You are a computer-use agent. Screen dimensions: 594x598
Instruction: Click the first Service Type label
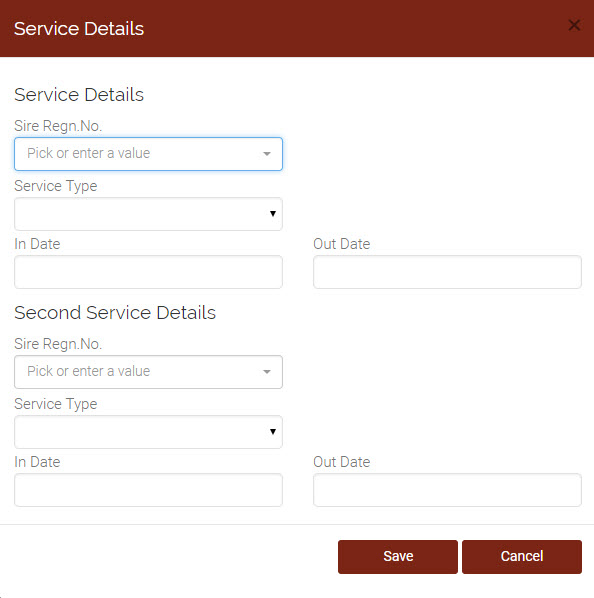(x=56, y=186)
